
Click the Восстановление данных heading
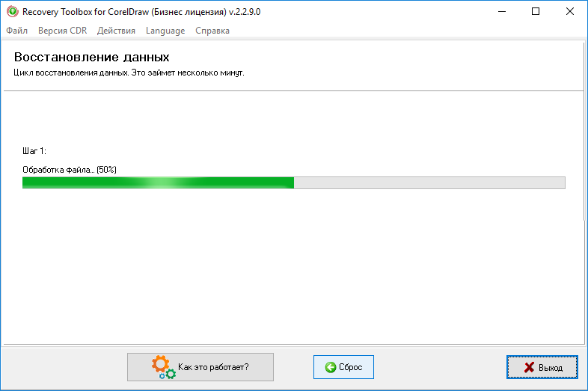point(91,58)
